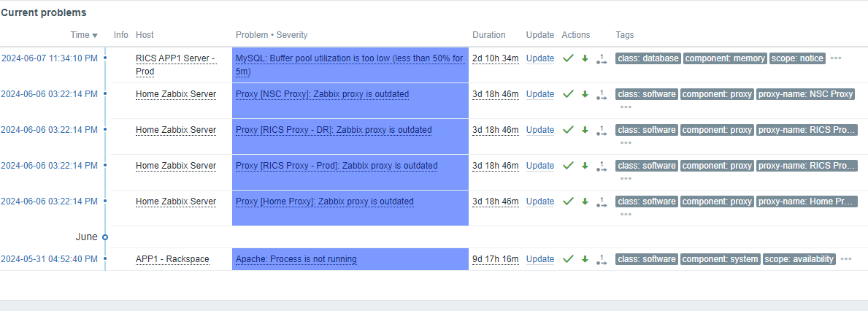Click acknowledged checkmark on RICS Proxy - Prod row
868x311 pixels.
[x=568, y=166]
